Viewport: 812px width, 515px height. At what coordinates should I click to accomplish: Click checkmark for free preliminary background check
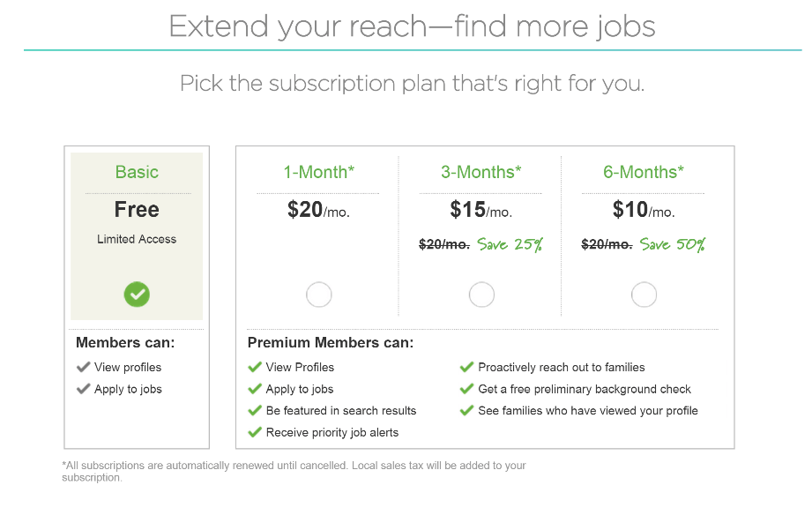[x=466, y=389]
